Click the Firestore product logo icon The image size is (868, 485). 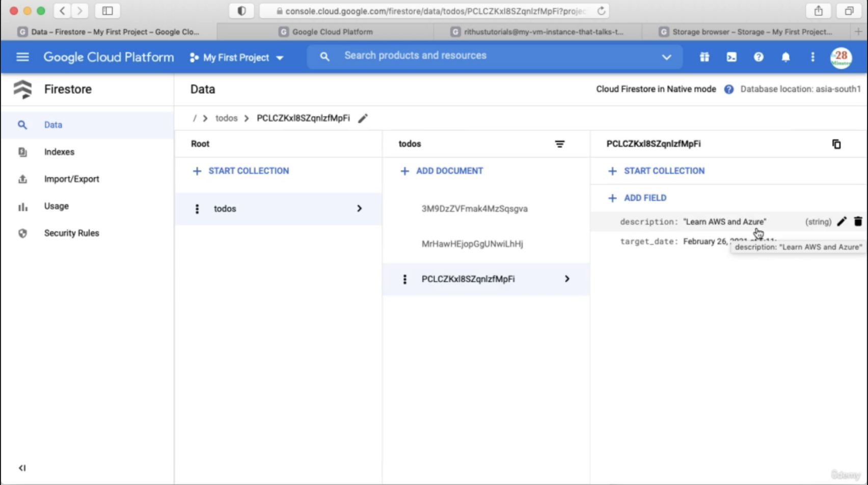pos(22,89)
